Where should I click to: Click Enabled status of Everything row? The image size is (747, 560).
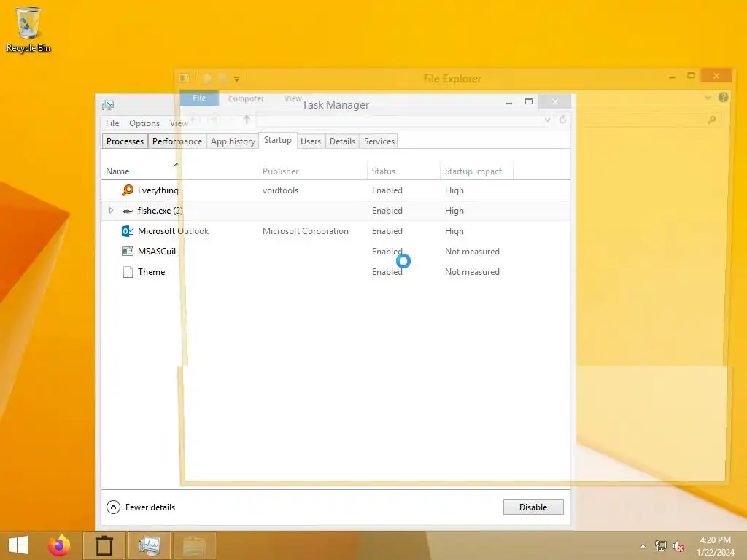(x=387, y=190)
